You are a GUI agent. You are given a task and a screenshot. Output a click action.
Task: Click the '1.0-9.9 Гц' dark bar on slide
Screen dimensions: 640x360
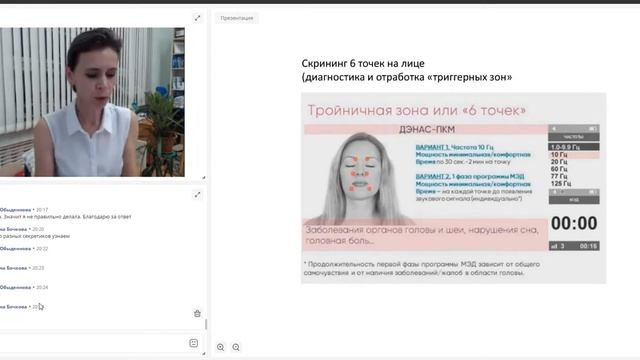pyautogui.click(x=573, y=147)
